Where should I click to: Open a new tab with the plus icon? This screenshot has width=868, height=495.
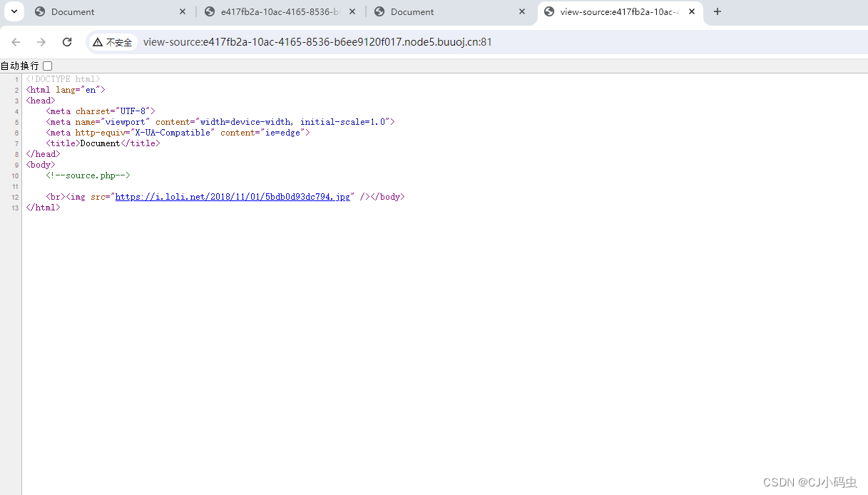718,11
